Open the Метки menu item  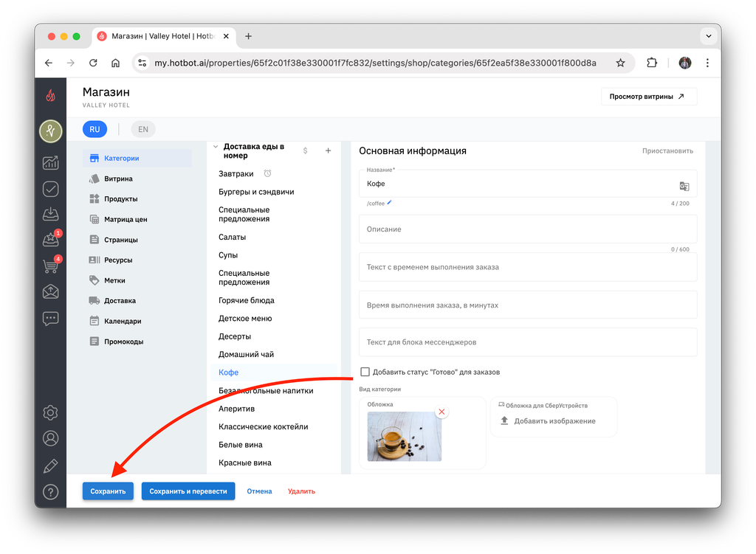[x=137, y=280]
